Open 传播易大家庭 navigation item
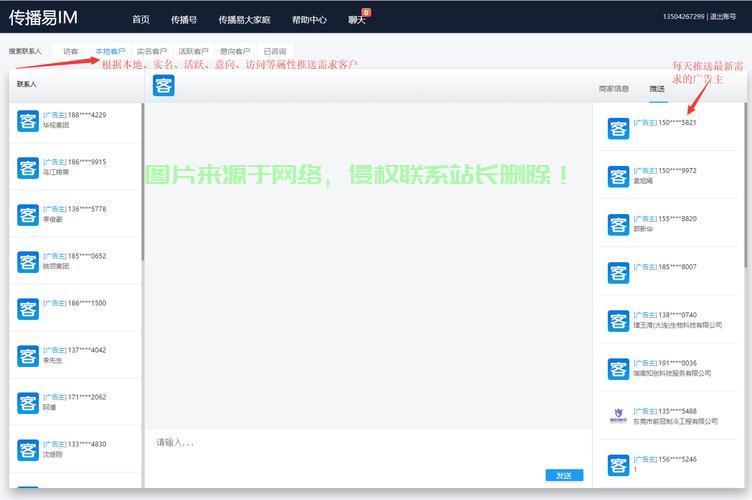752x500 pixels. pos(245,20)
